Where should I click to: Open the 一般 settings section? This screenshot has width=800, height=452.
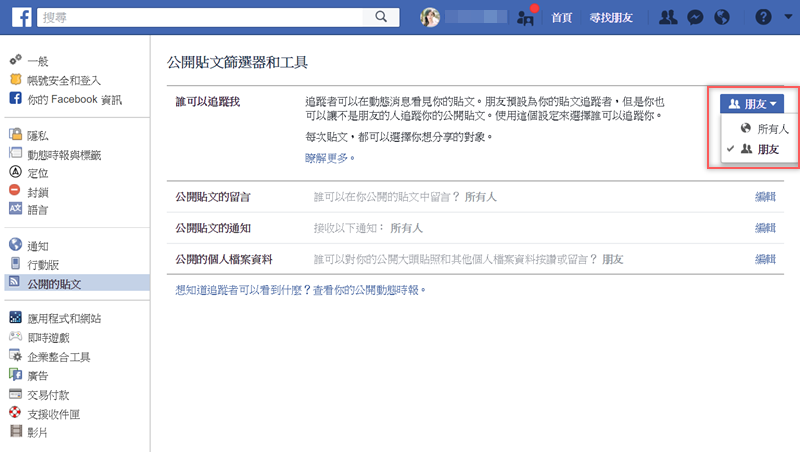tap(38, 62)
